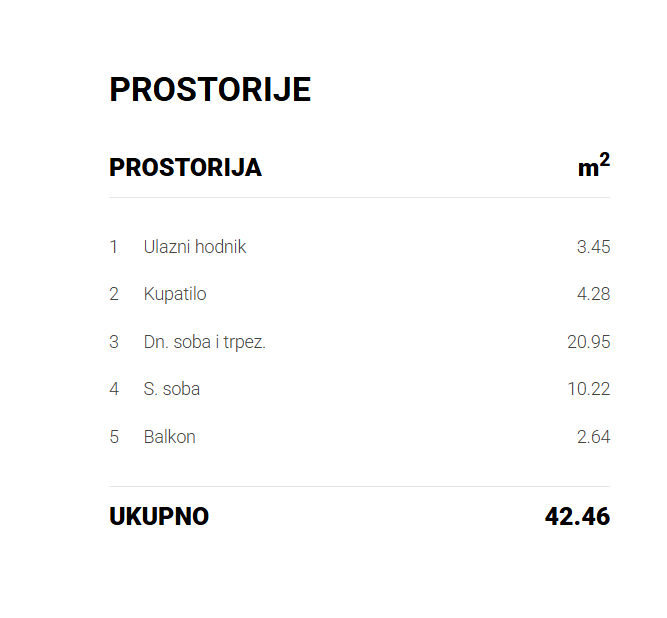Click room number 4 in the list
667x618 pixels.
114,389
